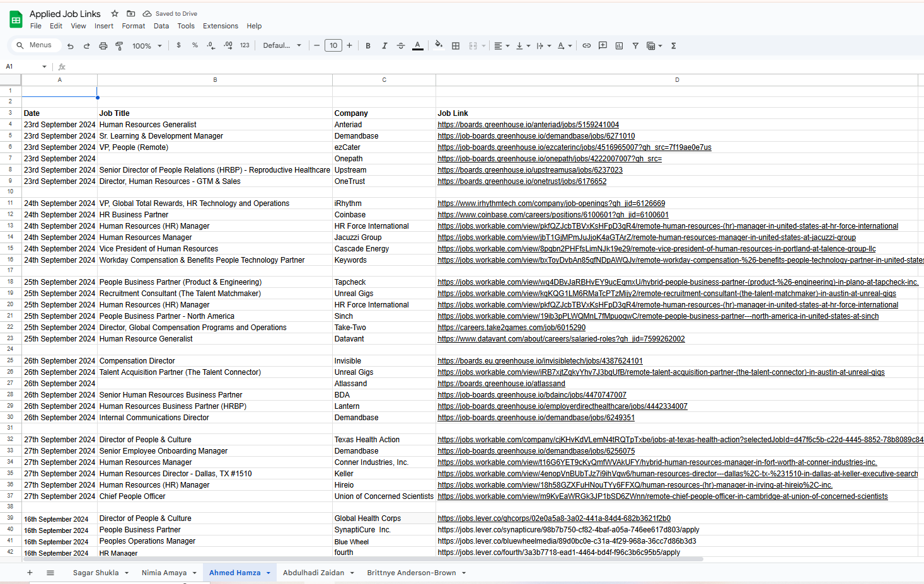The height and width of the screenshot is (584, 924).
Task: Open Ahmed Hamza sheet tab options arrow
Action: [x=268, y=573]
